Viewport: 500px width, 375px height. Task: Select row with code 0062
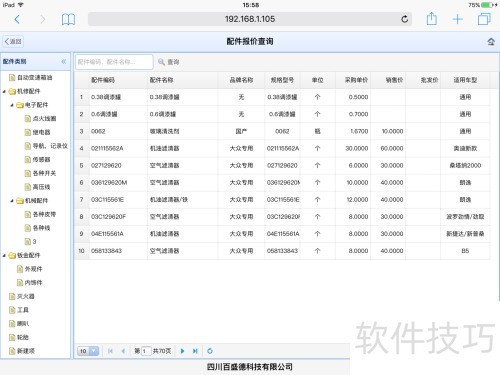pyautogui.click(x=282, y=131)
